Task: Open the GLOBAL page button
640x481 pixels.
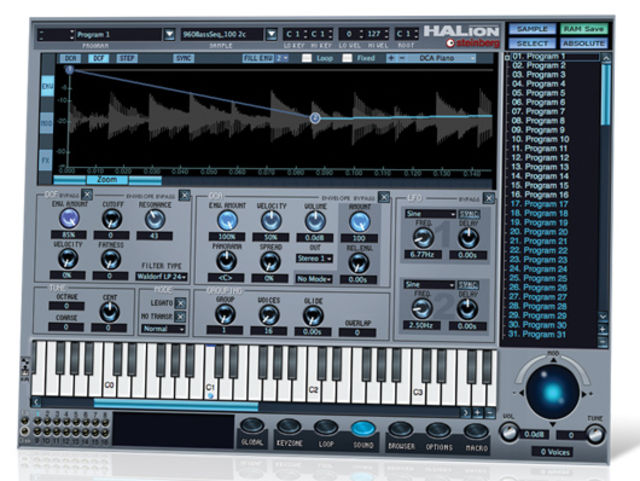Action: [252, 427]
